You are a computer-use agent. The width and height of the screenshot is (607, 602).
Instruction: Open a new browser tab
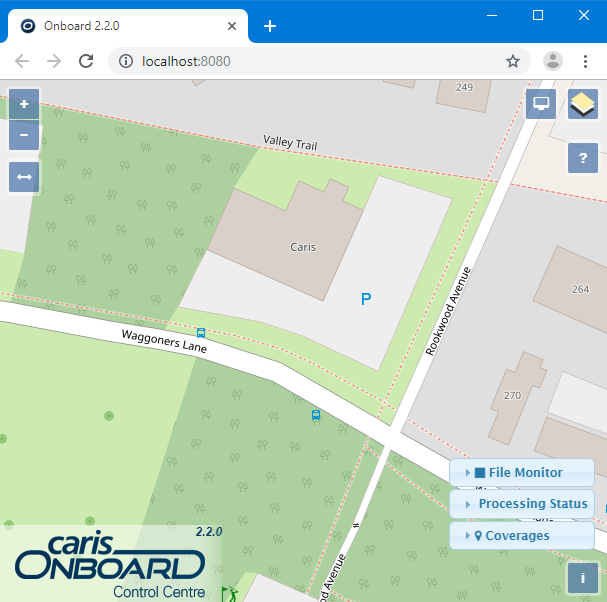(270, 26)
